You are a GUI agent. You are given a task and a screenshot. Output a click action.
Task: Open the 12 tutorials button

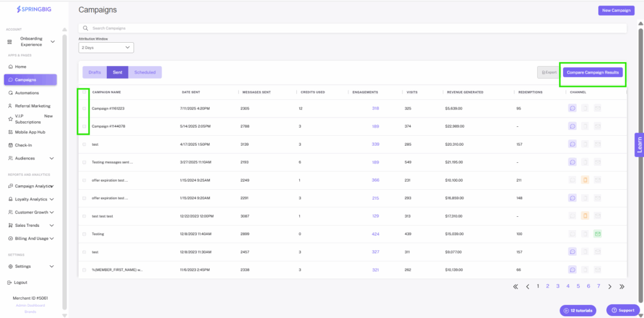(x=577, y=310)
